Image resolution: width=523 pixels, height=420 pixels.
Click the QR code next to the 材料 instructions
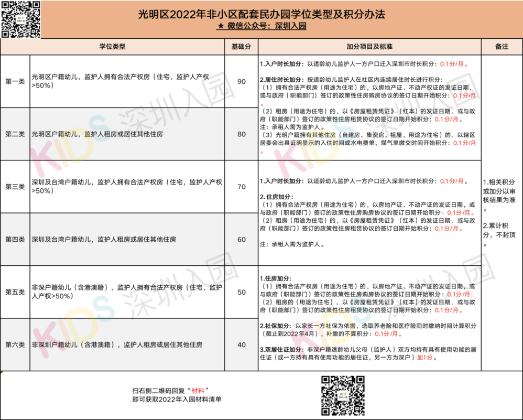[343, 396]
